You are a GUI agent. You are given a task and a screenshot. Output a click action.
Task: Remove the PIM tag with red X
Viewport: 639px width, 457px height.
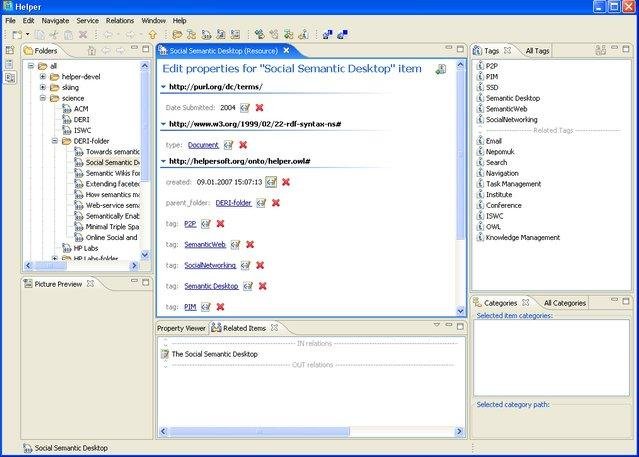coord(220,307)
